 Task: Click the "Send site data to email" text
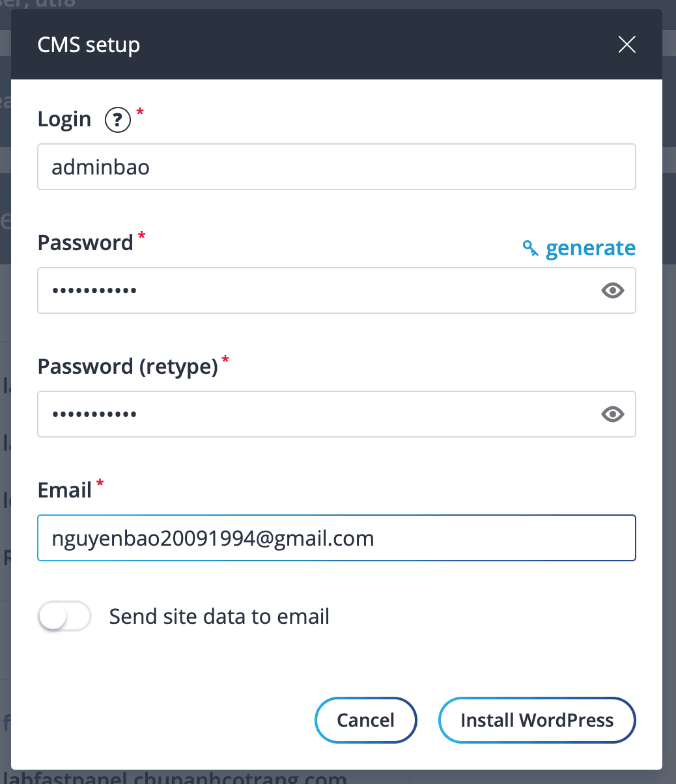(x=219, y=616)
